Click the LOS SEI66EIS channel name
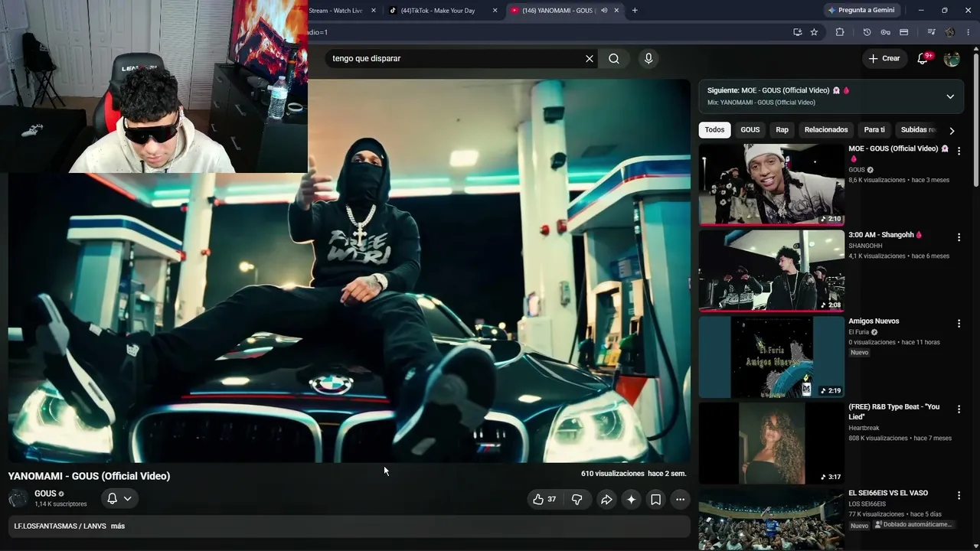 tap(867, 504)
